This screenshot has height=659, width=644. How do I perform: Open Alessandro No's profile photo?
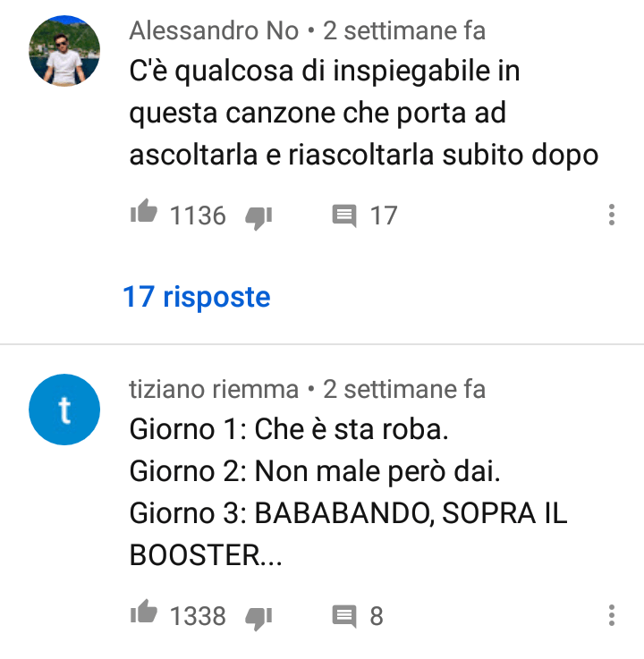point(64,51)
